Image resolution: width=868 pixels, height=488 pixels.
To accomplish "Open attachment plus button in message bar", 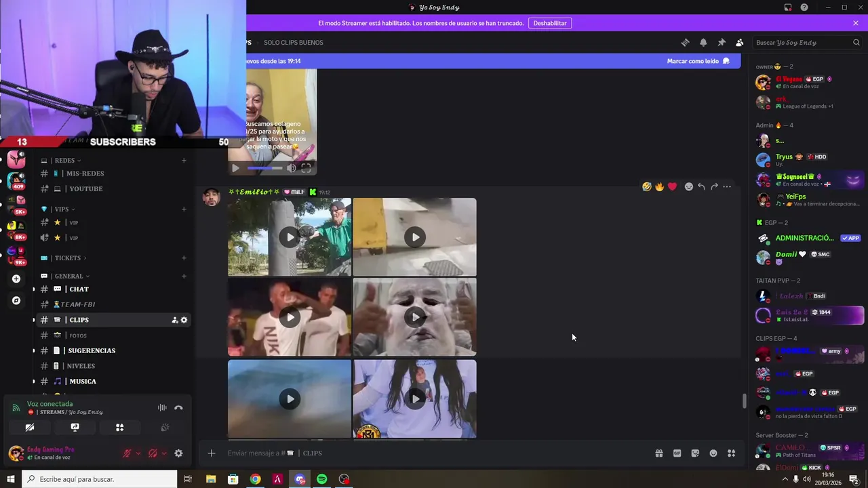I will [x=212, y=453].
